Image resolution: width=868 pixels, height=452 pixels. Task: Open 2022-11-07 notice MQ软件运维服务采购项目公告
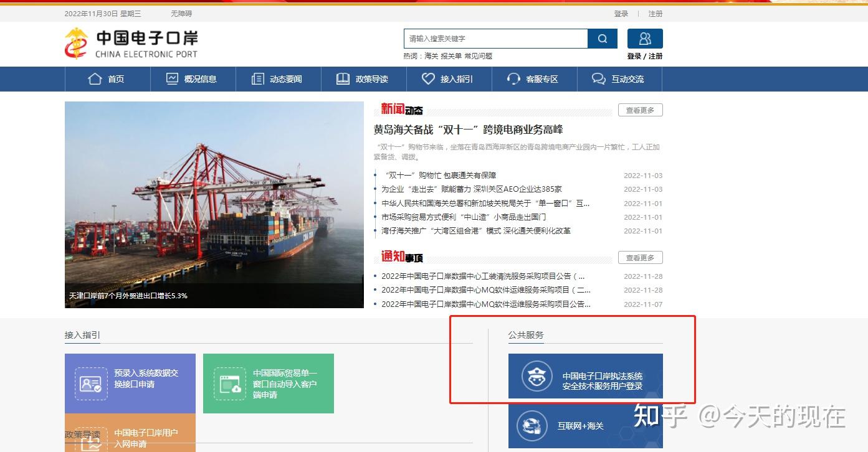click(x=486, y=304)
